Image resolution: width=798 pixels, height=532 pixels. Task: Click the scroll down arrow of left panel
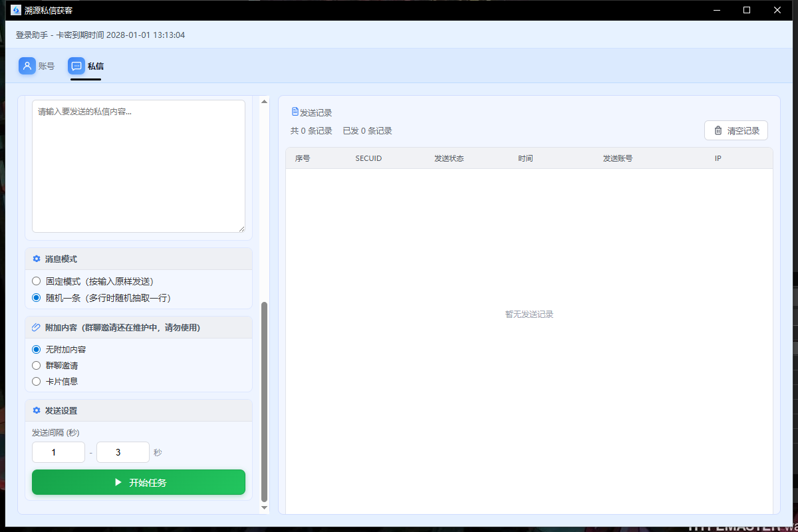(264, 507)
